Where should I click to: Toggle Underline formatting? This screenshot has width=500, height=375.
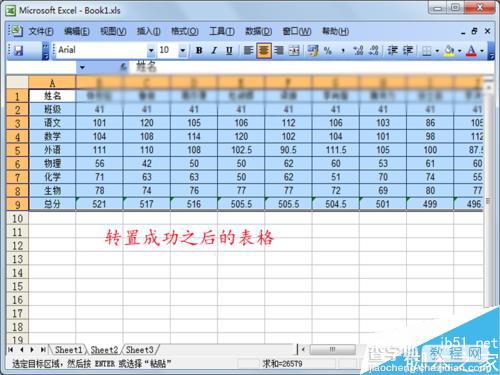coord(229,51)
